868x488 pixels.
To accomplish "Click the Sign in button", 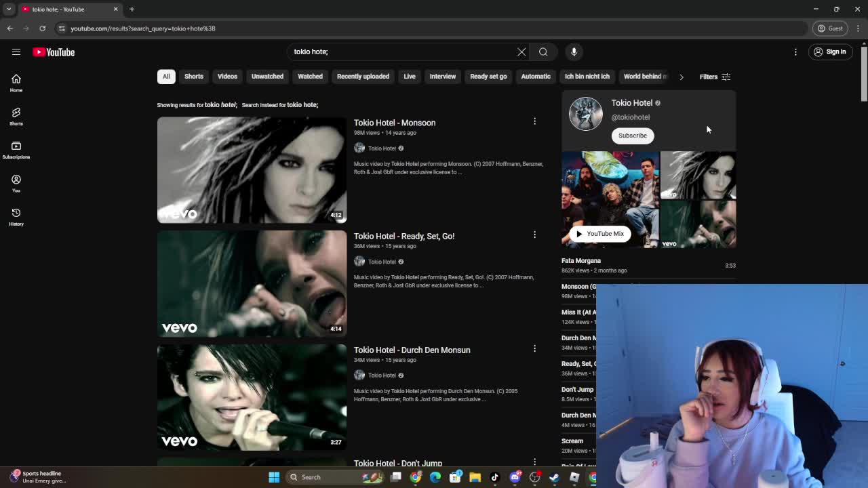I will 830,52.
